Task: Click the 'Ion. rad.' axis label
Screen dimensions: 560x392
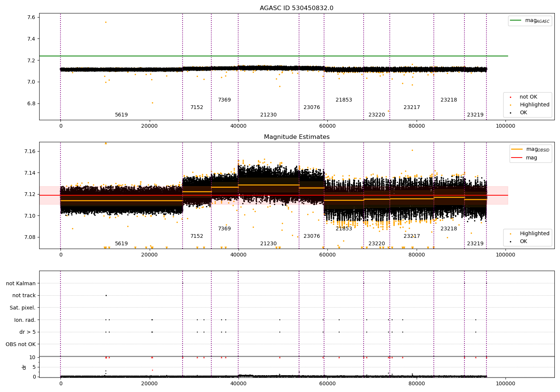Action: point(25,320)
